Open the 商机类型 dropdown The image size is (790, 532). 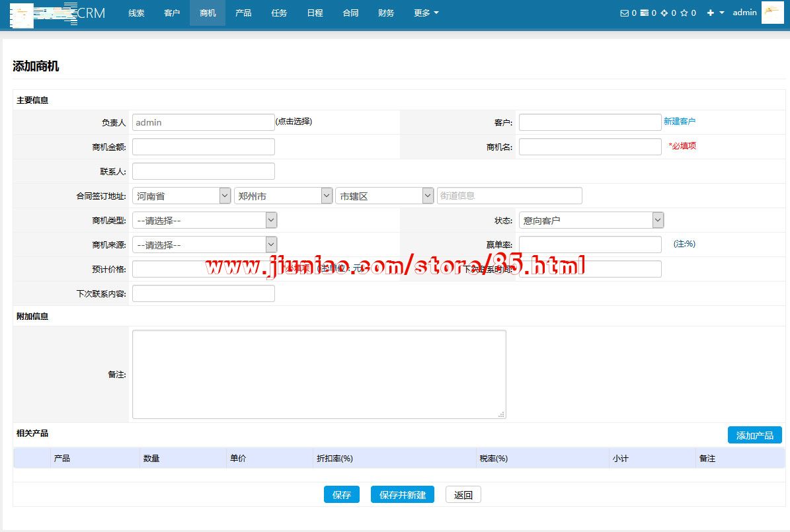(204, 220)
